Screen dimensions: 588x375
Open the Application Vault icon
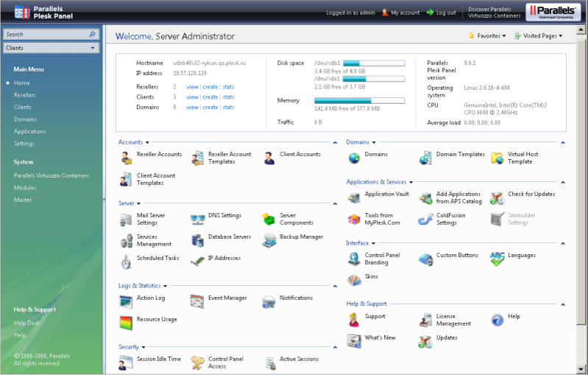tap(355, 198)
